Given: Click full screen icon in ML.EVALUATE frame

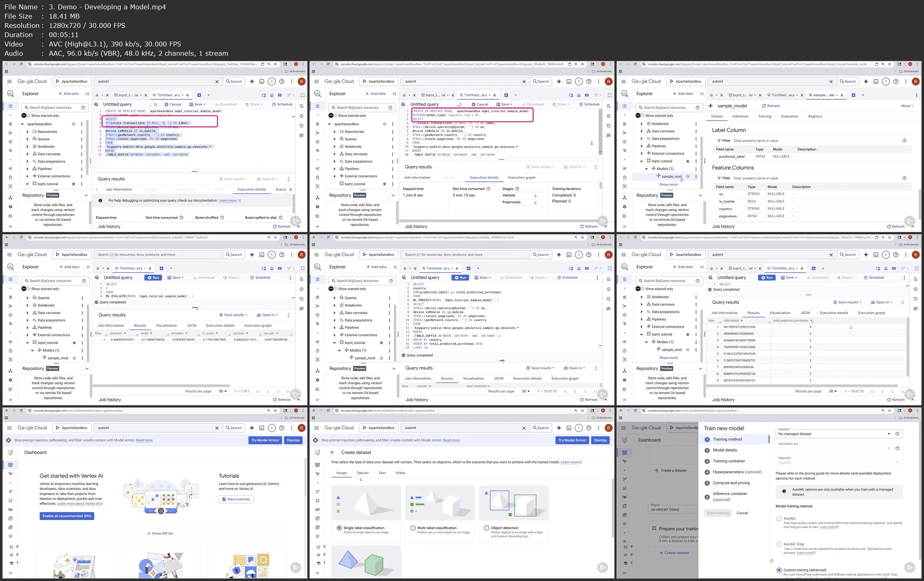Looking at the screenshot, I should [303, 268].
